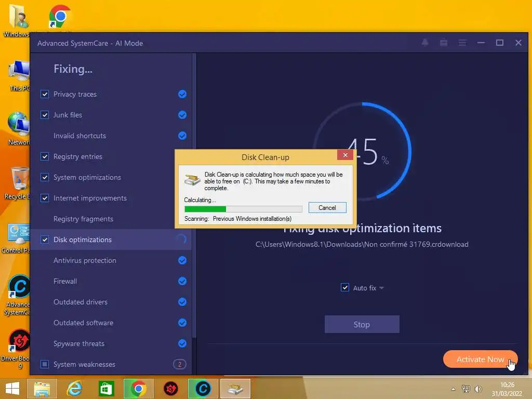Image resolution: width=532 pixels, height=399 pixels.
Task: Click the 45% circular progress indicator
Action: pyautogui.click(x=362, y=151)
